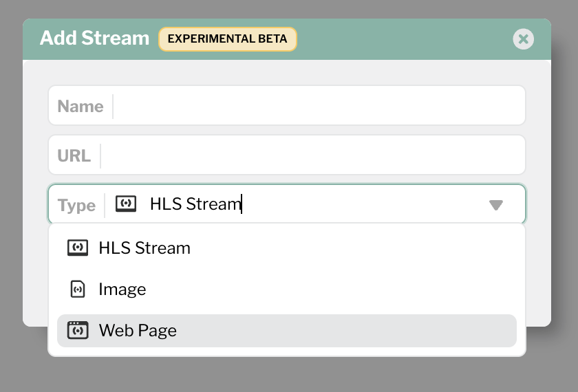This screenshot has width=578, height=392.
Task: Click stream icon inside Type field
Action: tap(126, 204)
